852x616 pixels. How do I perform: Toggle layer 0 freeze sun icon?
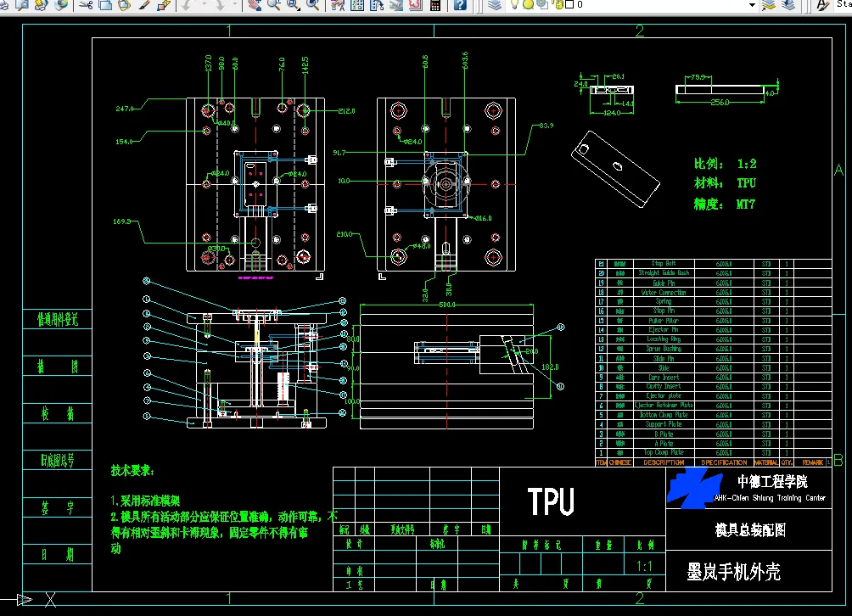[x=528, y=4]
